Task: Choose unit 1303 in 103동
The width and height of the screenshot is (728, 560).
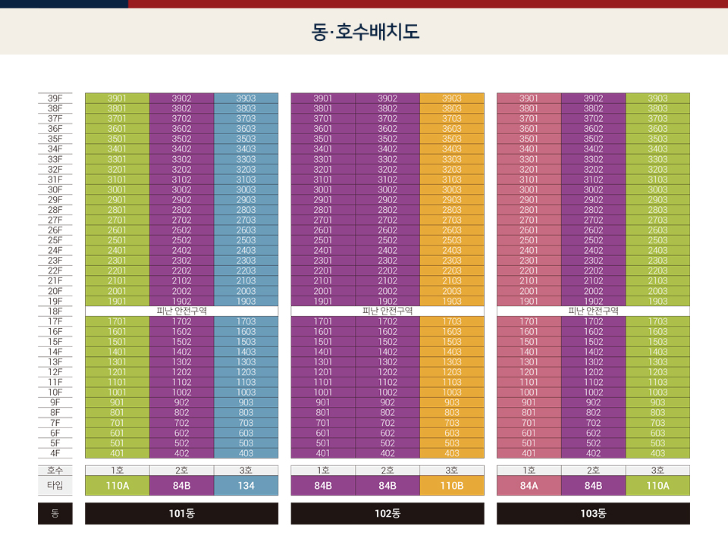Action: (x=658, y=362)
